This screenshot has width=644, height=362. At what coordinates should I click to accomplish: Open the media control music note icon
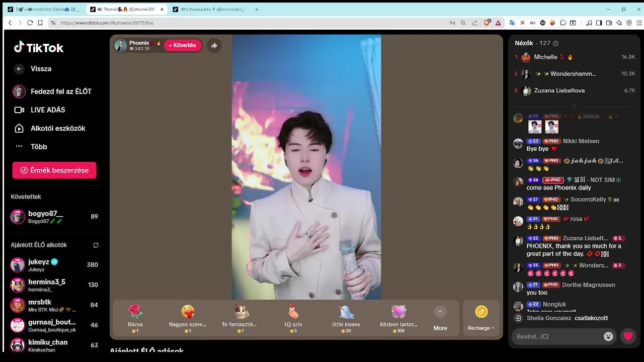point(588,23)
